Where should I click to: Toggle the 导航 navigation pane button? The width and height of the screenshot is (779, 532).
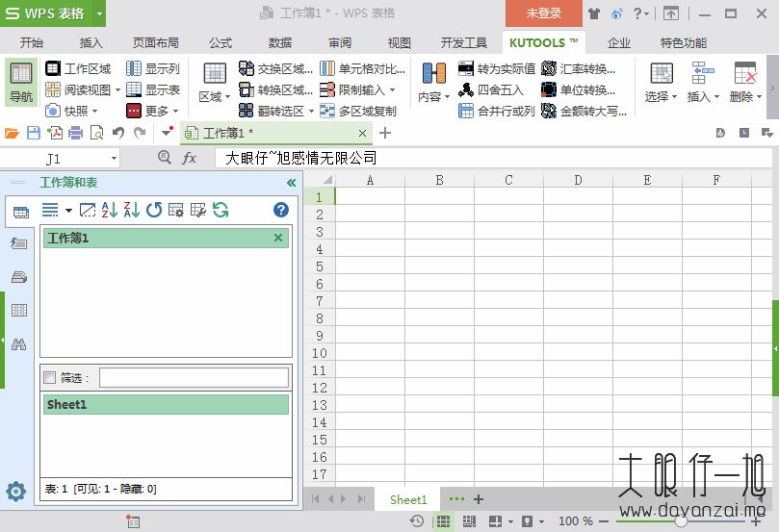click(21, 83)
